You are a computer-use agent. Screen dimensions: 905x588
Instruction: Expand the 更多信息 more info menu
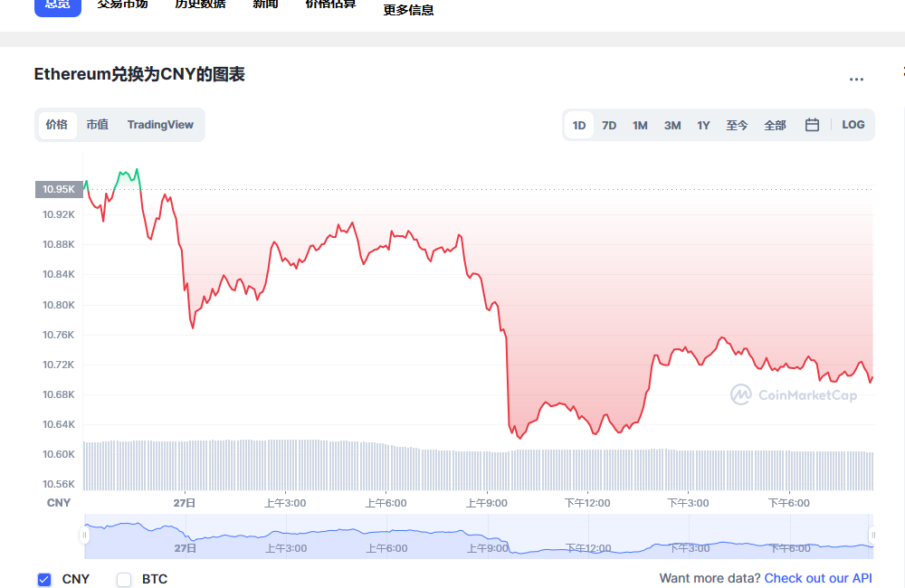point(409,10)
